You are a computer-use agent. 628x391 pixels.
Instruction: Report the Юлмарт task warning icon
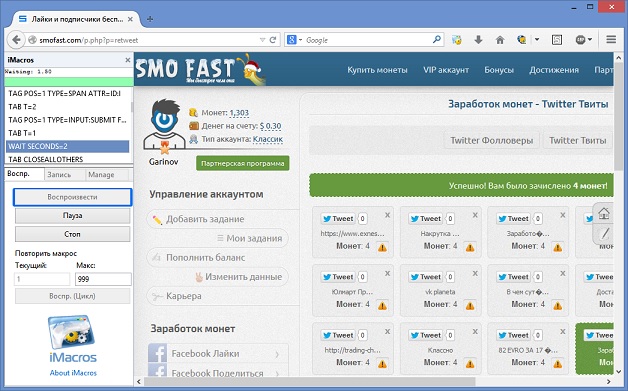point(382,306)
